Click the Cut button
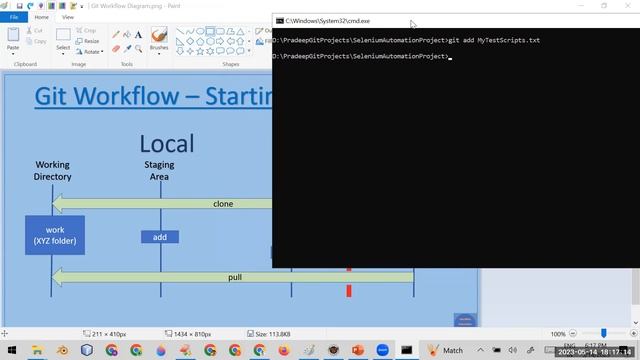This screenshot has height=360, width=640. pyautogui.click(x=35, y=31)
